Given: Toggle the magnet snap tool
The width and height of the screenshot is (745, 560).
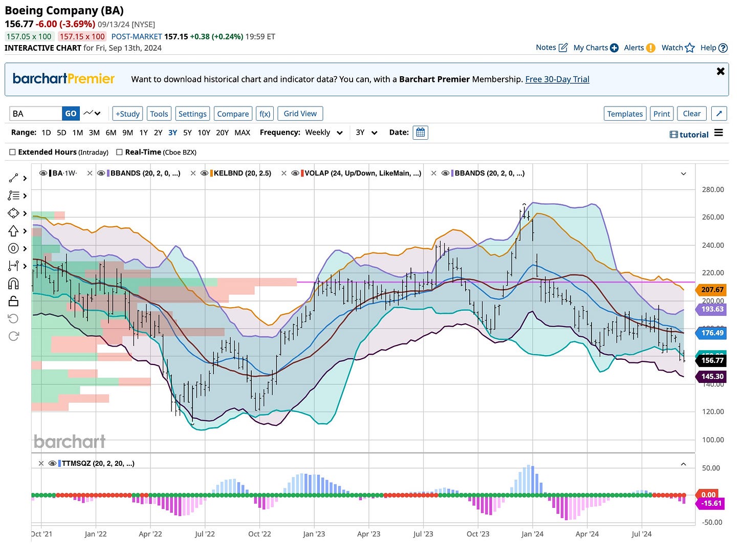Looking at the screenshot, I should [x=14, y=284].
